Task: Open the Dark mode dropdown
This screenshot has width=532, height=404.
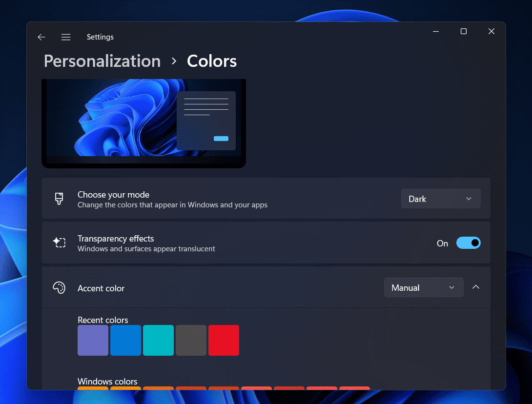Action: click(440, 199)
